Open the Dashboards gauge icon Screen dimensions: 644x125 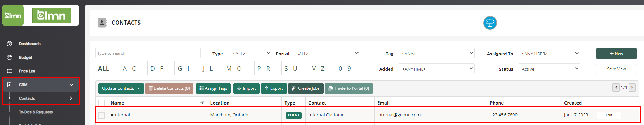click(9, 44)
